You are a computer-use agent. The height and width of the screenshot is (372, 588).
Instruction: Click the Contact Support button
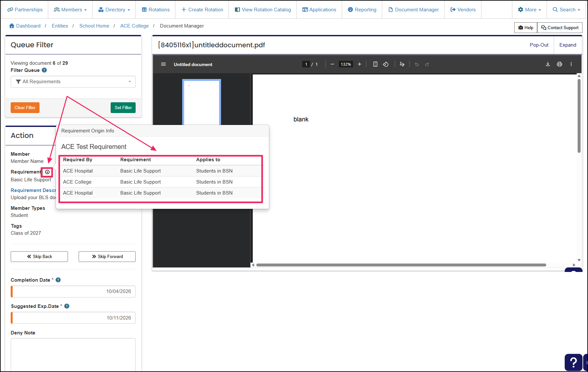point(560,28)
